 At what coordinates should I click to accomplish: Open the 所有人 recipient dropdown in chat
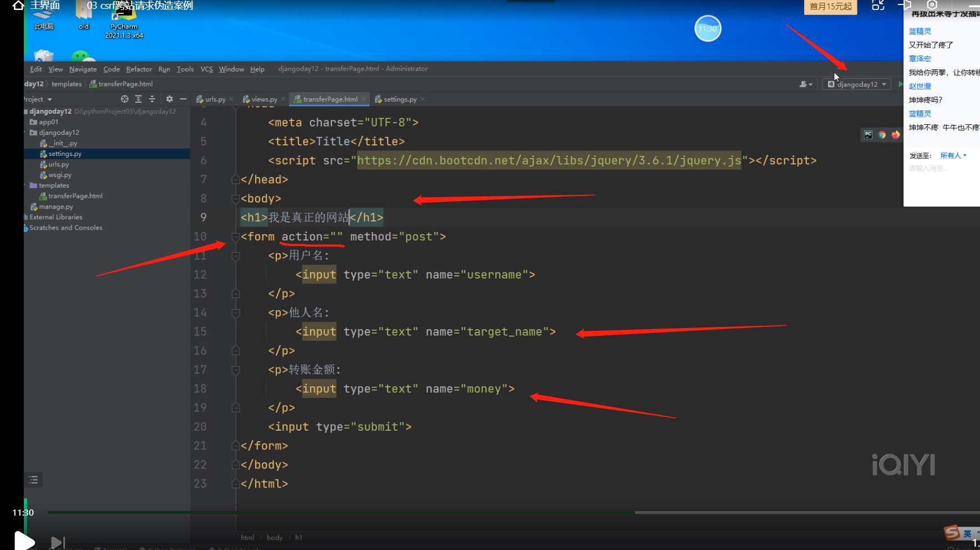[x=953, y=155]
